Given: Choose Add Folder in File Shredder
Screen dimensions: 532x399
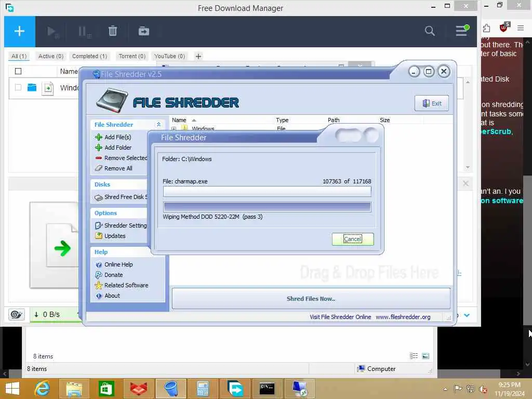Looking at the screenshot, I should tap(118, 148).
